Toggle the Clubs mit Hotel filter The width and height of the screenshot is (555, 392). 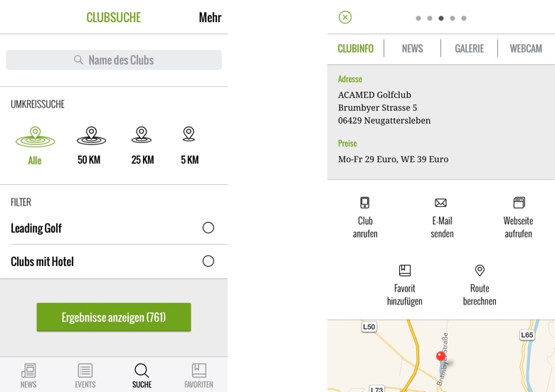click(x=208, y=261)
